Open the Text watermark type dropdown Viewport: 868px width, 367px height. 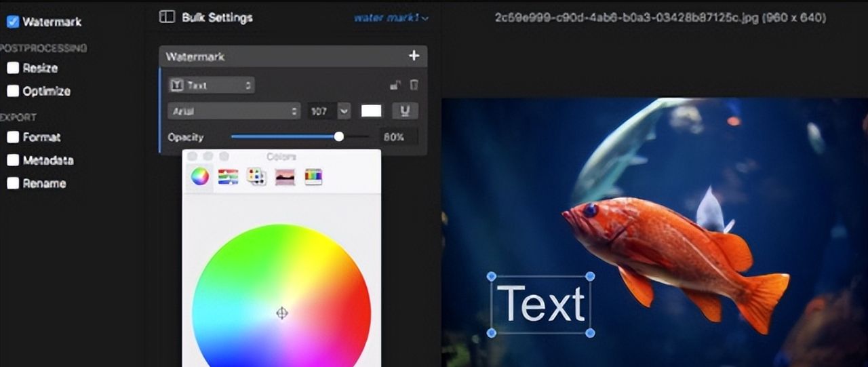pyautogui.click(x=211, y=85)
